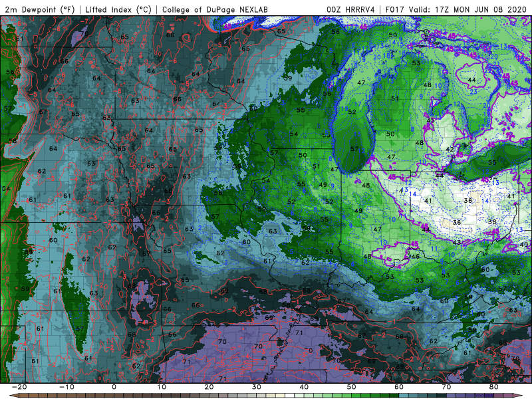Click the '20' label on the color scale
532x399 pixels.
coord(209,387)
